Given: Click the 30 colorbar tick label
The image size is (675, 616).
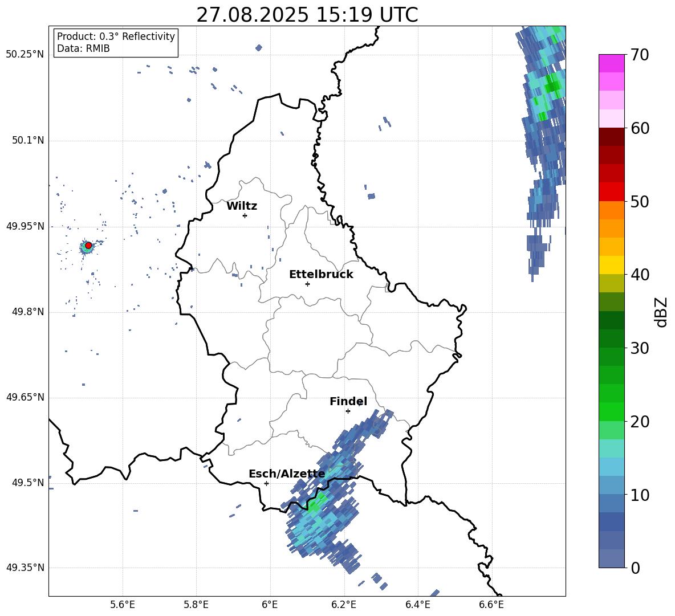Looking at the screenshot, I should pos(640,348).
